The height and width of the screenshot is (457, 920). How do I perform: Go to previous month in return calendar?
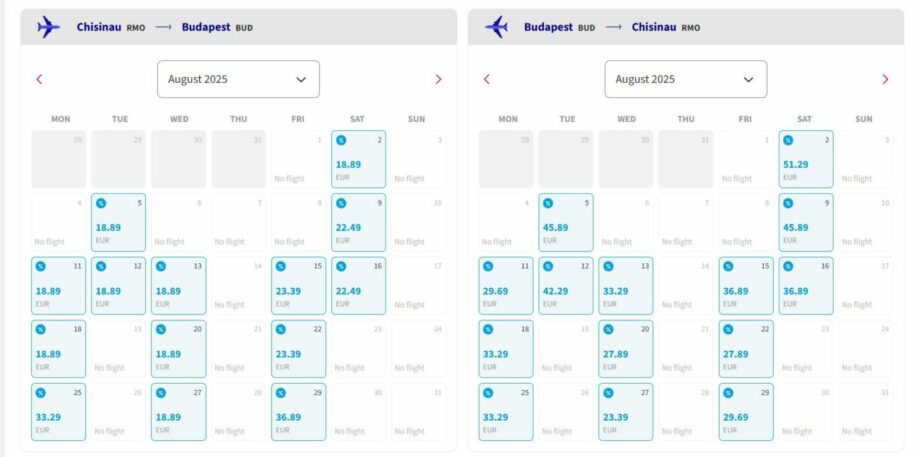point(486,79)
